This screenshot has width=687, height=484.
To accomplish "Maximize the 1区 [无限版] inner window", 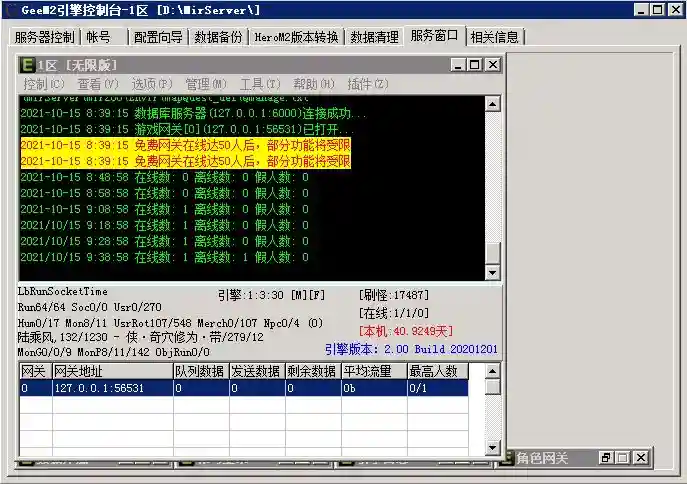I will coord(475,65).
